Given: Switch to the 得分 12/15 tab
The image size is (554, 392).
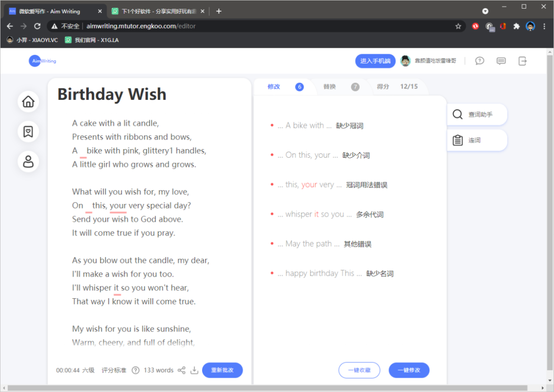Looking at the screenshot, I should point(398,87).
